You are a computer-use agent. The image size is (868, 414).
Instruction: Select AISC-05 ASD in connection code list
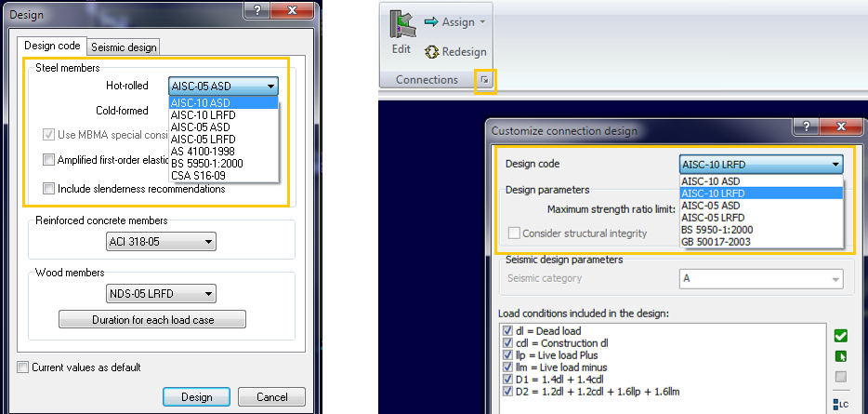[x=761, y=206]
